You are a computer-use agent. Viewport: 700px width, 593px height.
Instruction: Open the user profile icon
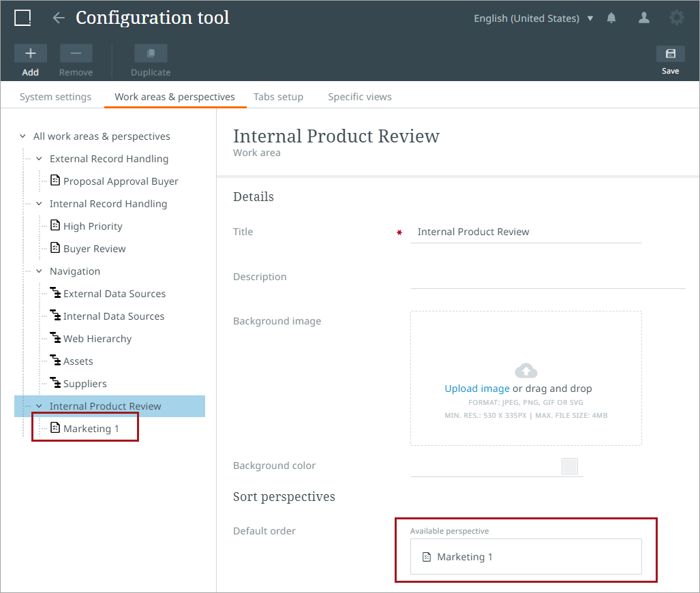[643, 18]
